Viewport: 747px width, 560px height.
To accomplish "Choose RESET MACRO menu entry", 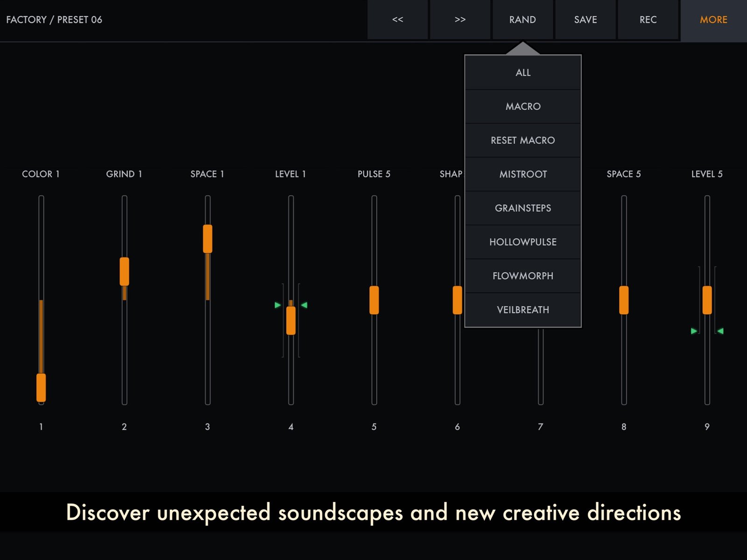I will click(x=523, y=140).
